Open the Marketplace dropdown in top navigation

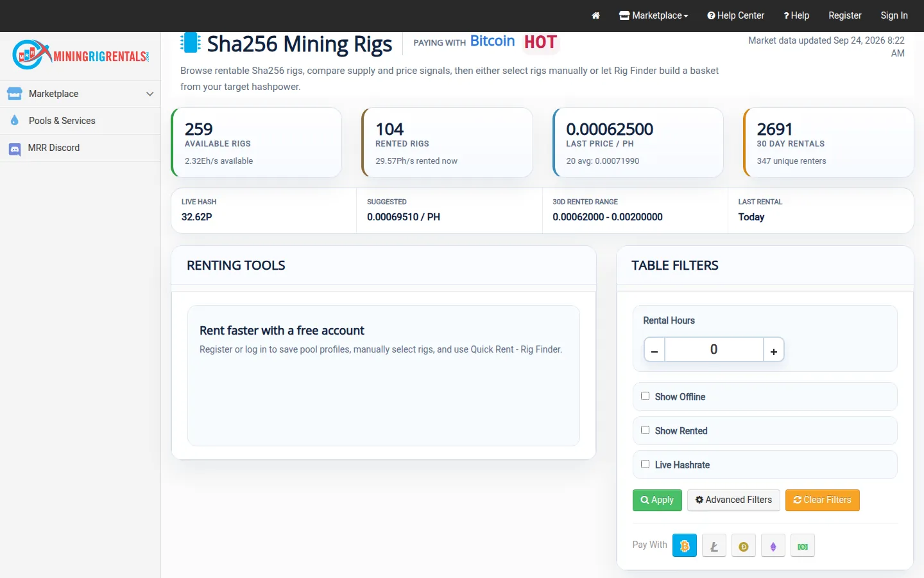(x=653, y=15)
